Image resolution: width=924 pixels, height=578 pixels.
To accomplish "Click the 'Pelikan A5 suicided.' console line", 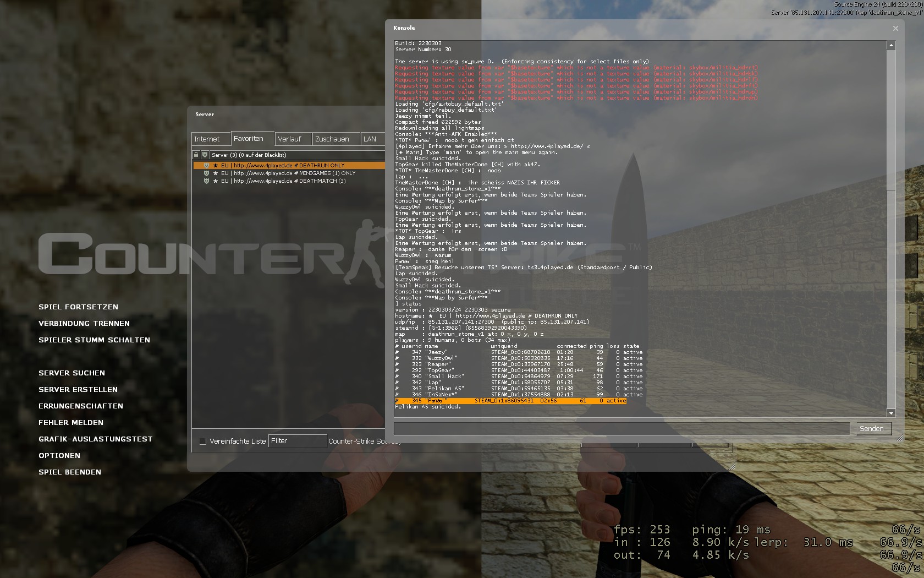I will 428,407.
